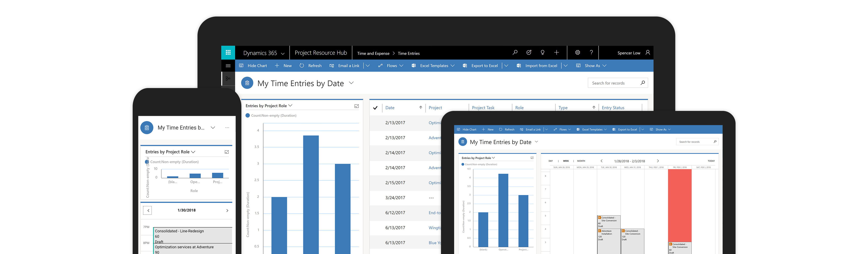Open settings gear in top bar

(577, 52)
